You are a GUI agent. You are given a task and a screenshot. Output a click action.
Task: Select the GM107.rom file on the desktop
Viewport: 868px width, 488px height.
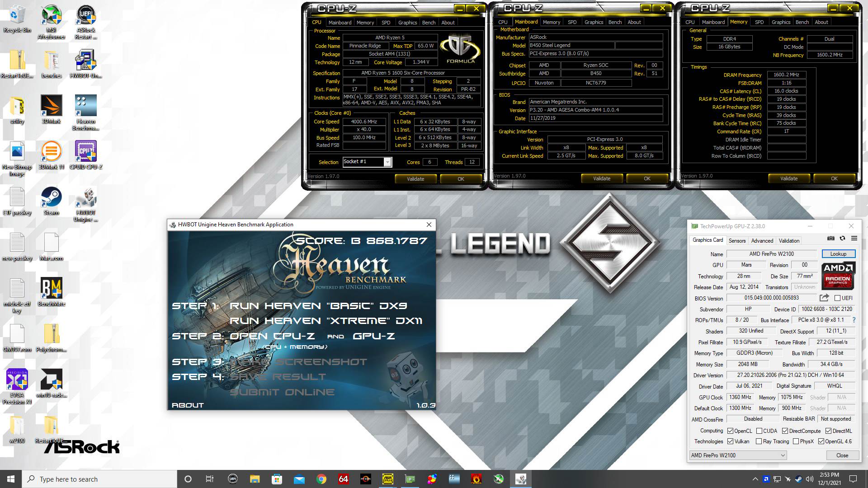[17, 338]
